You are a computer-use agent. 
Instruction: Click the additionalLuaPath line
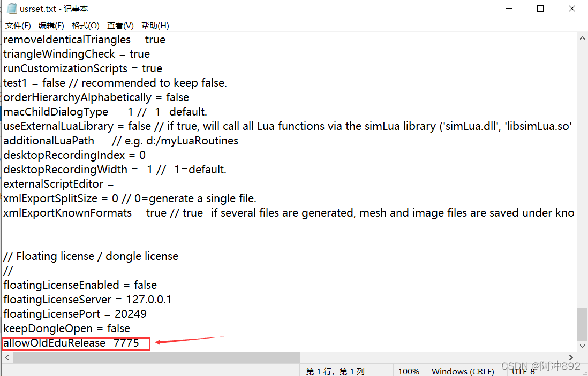pos(120,141)
